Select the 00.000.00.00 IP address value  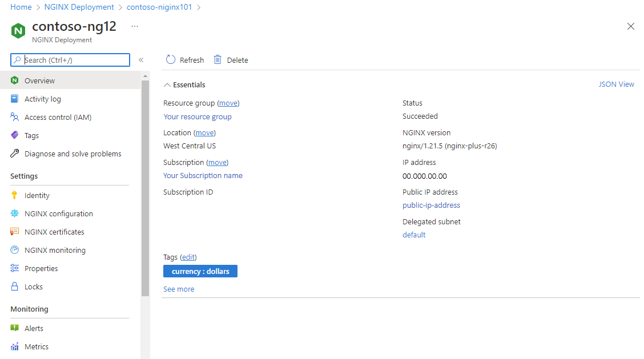(425, 176)
